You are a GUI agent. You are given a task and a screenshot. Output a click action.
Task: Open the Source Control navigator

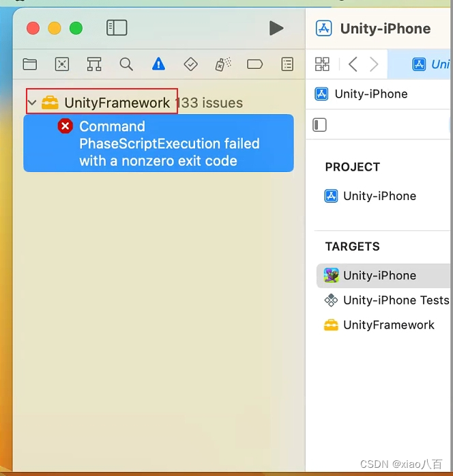62,64
